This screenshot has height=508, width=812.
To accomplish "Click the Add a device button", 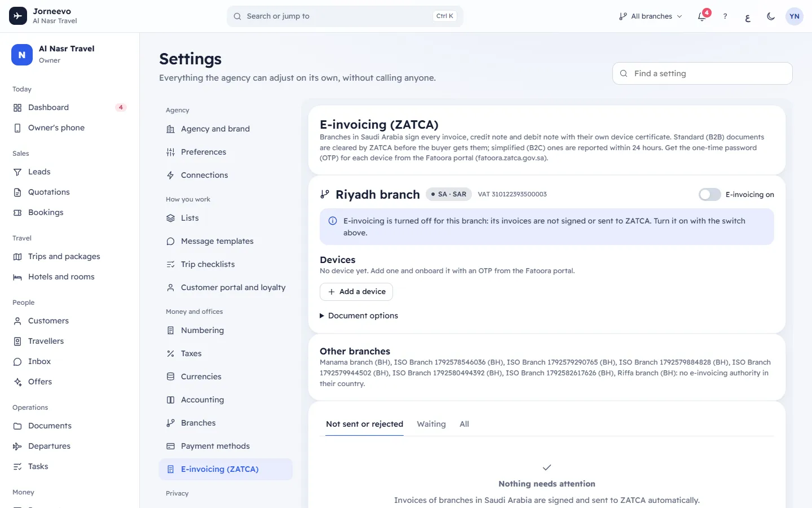I will click(356, 292).
